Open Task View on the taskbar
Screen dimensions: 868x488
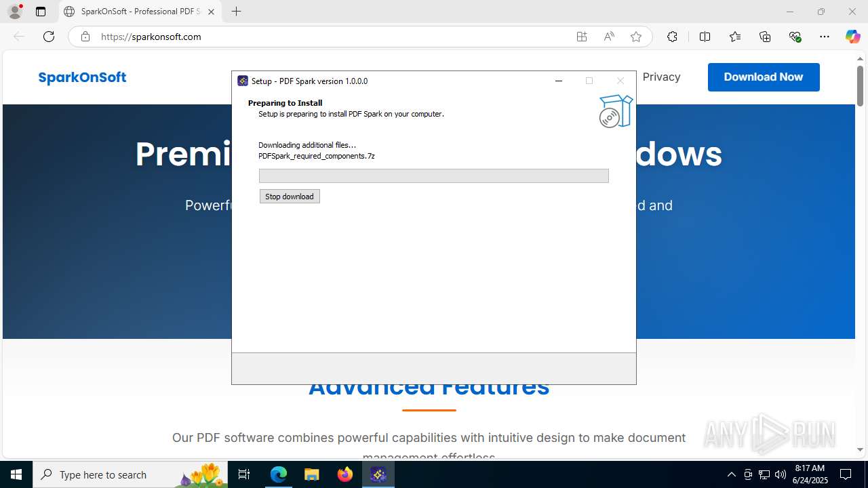pyautogui.click(x=245, y=474)
